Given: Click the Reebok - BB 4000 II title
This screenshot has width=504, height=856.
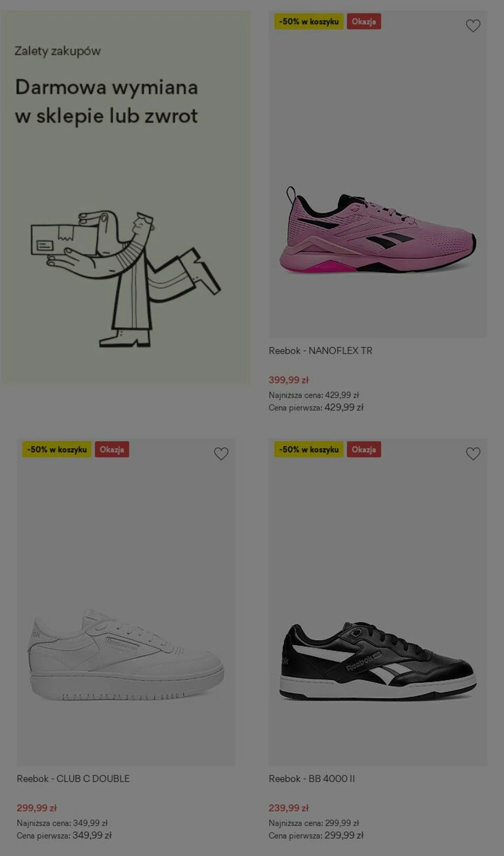Looking at the screenshot, I should coord(312,779).
